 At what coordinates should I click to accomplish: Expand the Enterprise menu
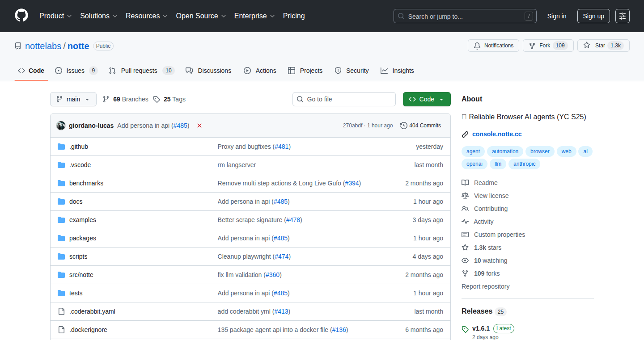(254, 16)
